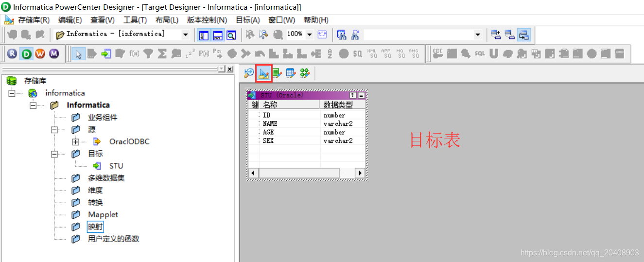Image resolution: width=644 pixels, height=262 pixels.
Task: Select the 业务组件 folder
Action: pos(103,117)
